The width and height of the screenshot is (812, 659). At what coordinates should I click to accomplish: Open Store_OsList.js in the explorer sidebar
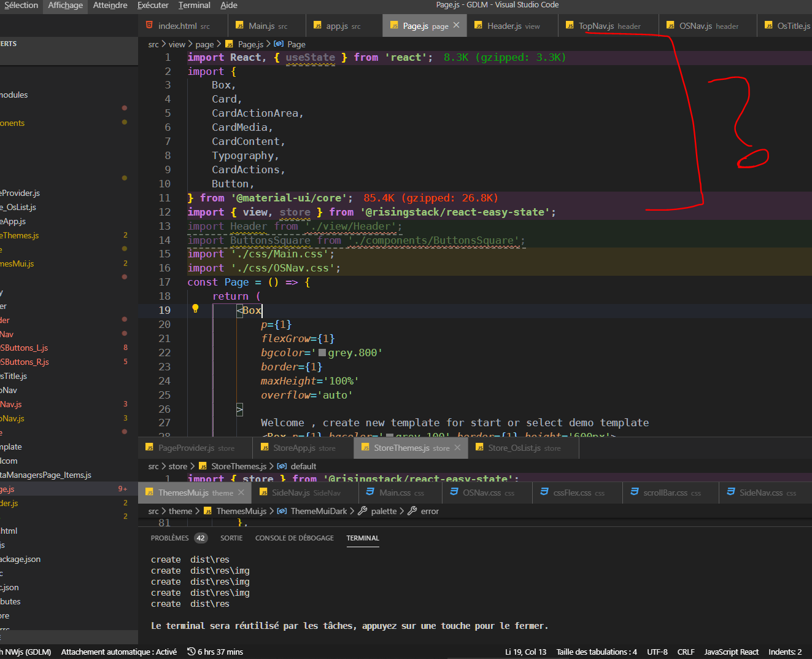69,207
